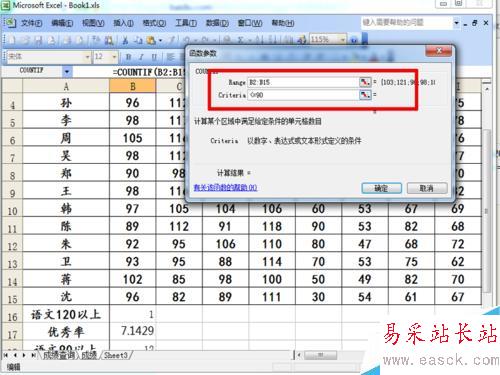Open the function help link in dialog
The image size is (500, 375).
tap(225, 188)
